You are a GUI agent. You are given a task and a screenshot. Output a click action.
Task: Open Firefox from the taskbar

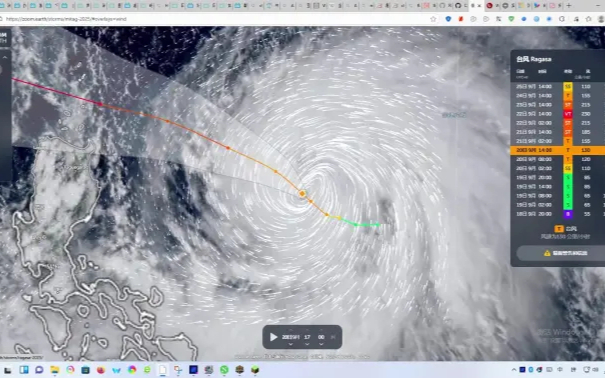click(101, 370)
